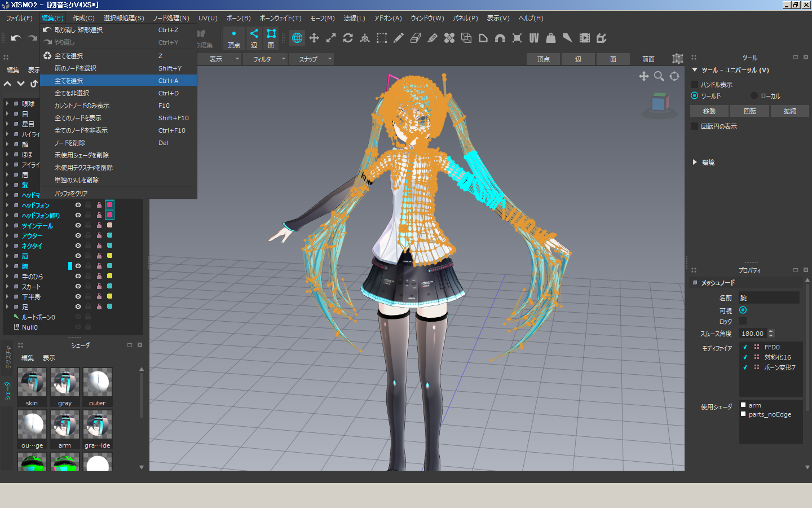Open the ボーン(B) menu
This screenshot has height=508, width=812.
[239, 18]
